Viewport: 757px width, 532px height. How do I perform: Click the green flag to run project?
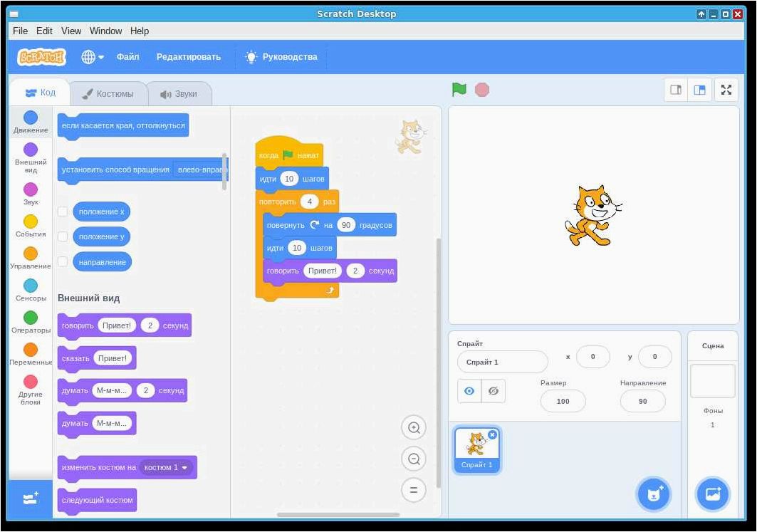pyautogui.click(x=459, y=90)
